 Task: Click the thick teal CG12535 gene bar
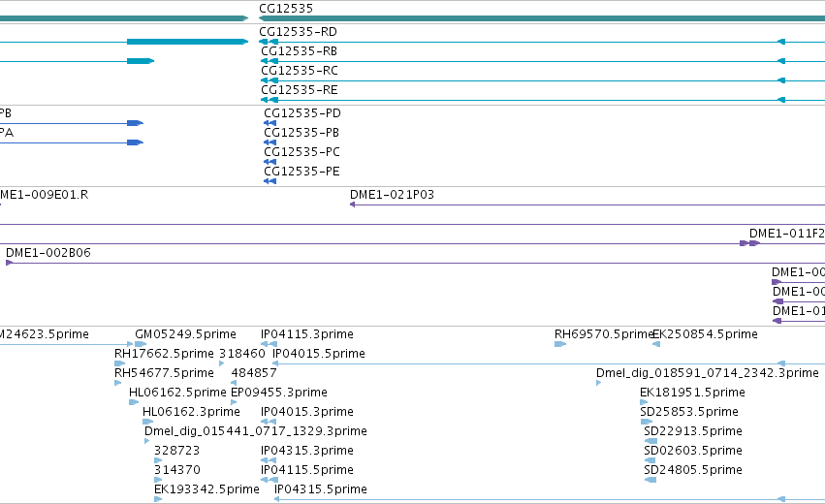point(542,18)
